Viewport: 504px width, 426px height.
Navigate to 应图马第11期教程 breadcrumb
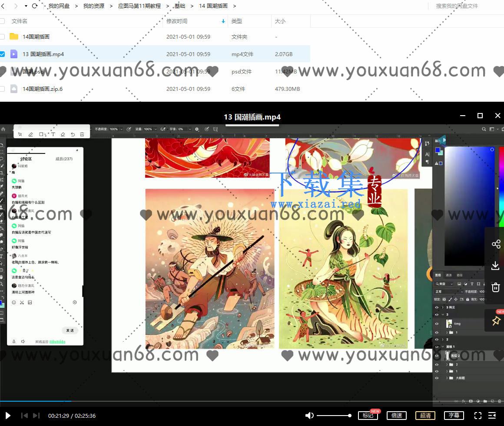(x=139, y=6)
